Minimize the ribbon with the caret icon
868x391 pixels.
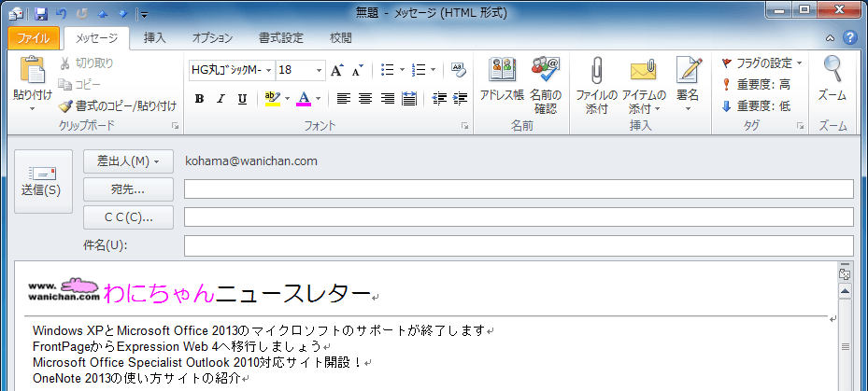pyautogui.click(x=830, y=38)
